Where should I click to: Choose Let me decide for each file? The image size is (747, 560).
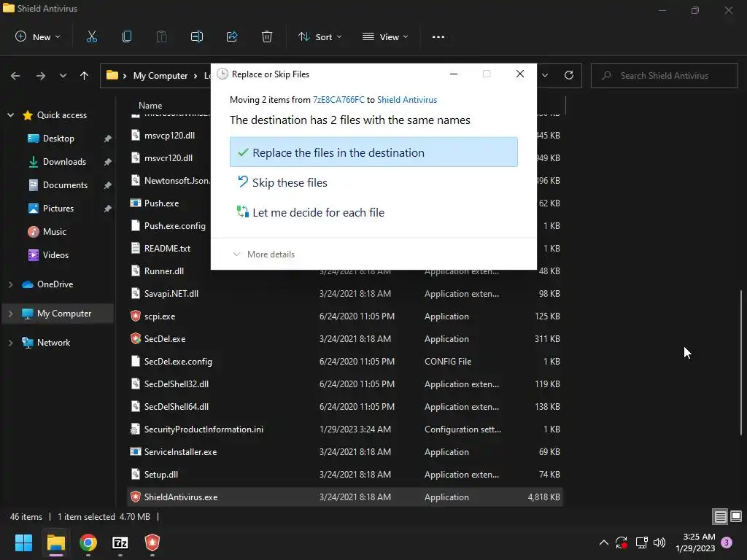(373, 212)
